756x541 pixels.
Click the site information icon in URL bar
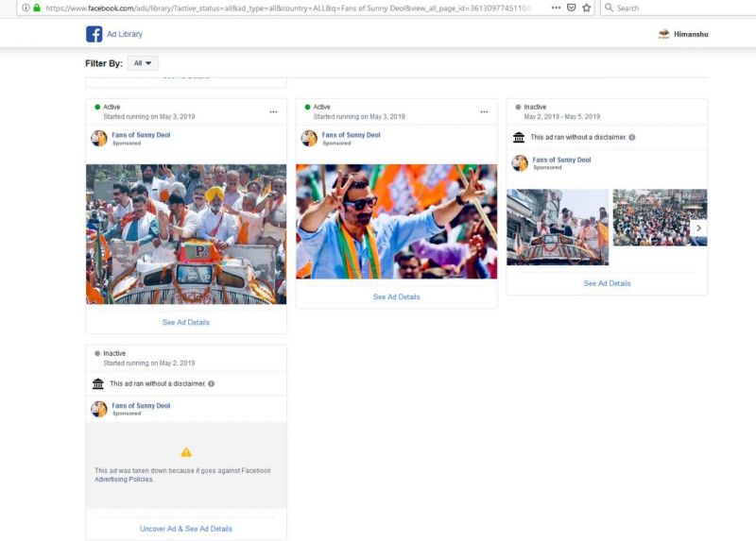click(26, 8)
